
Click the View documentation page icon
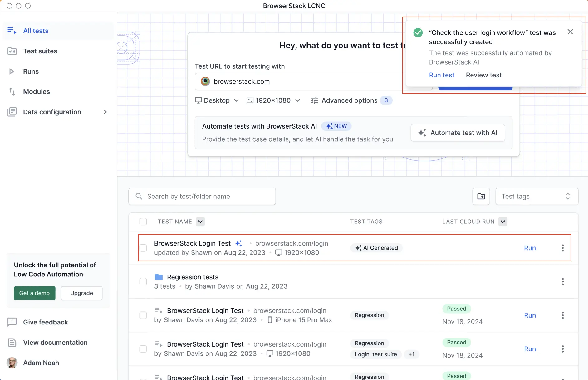[x=12, y=343]
